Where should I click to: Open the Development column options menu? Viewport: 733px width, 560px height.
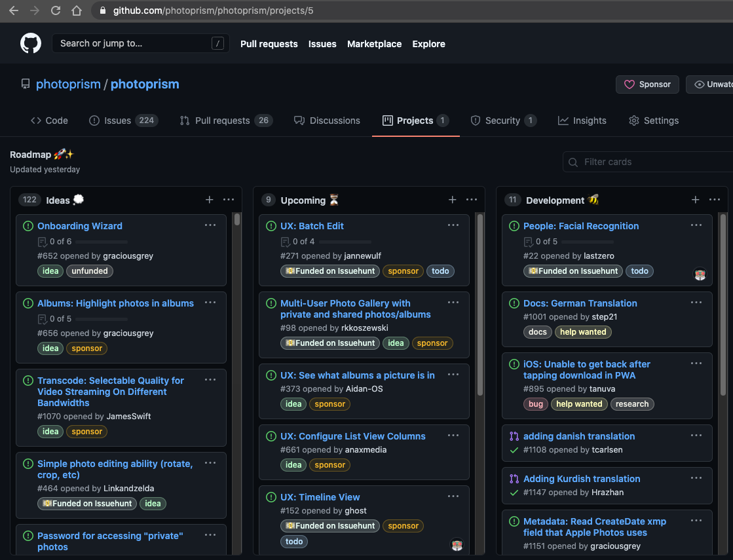[714, 200]
